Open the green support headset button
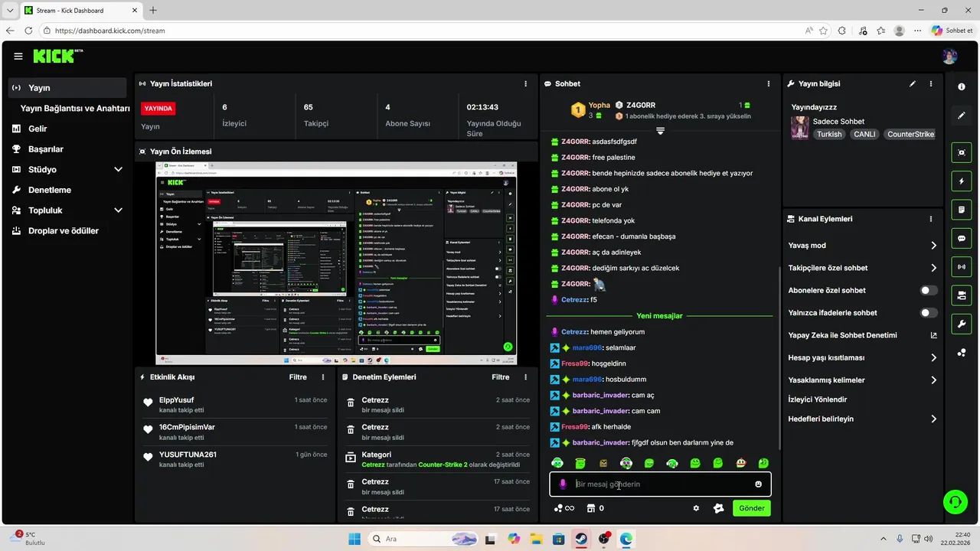980x551 pixels. coord(955,502)
